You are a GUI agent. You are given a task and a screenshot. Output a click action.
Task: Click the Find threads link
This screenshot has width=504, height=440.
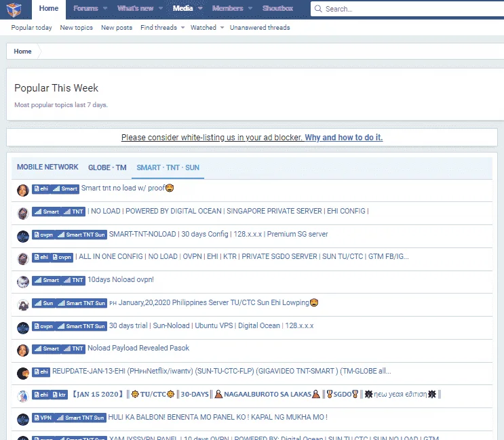tap(159, 28)
